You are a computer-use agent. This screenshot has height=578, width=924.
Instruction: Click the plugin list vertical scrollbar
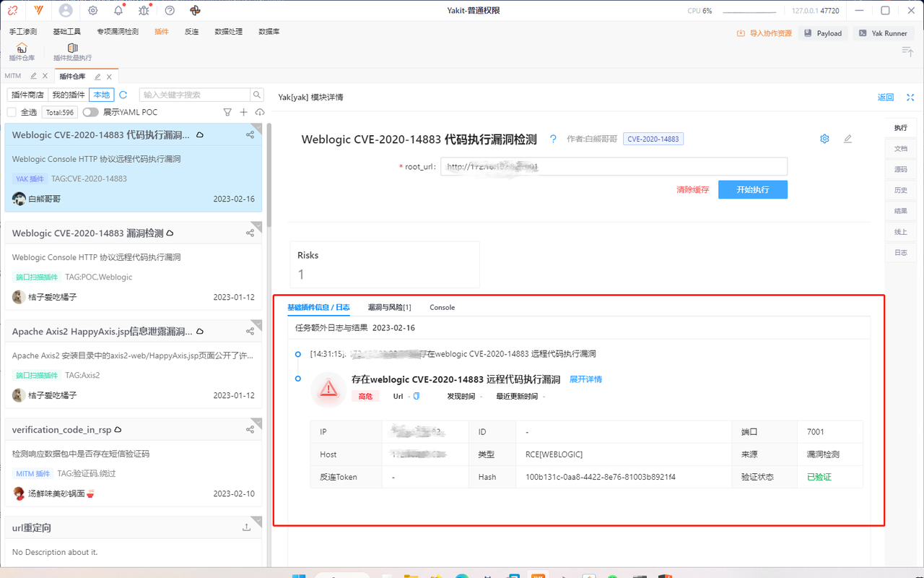point(269,175)
